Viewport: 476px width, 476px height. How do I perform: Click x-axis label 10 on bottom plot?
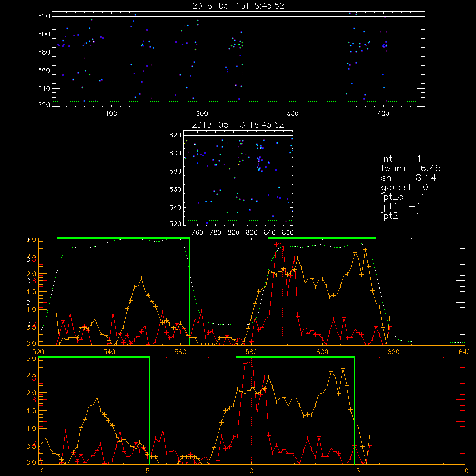click(x=465, y=471)
